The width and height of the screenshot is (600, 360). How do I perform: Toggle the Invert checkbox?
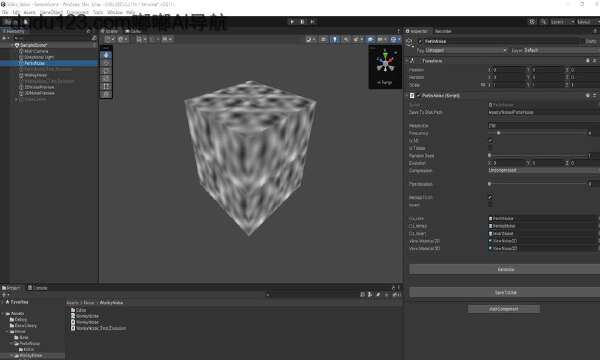491,205
